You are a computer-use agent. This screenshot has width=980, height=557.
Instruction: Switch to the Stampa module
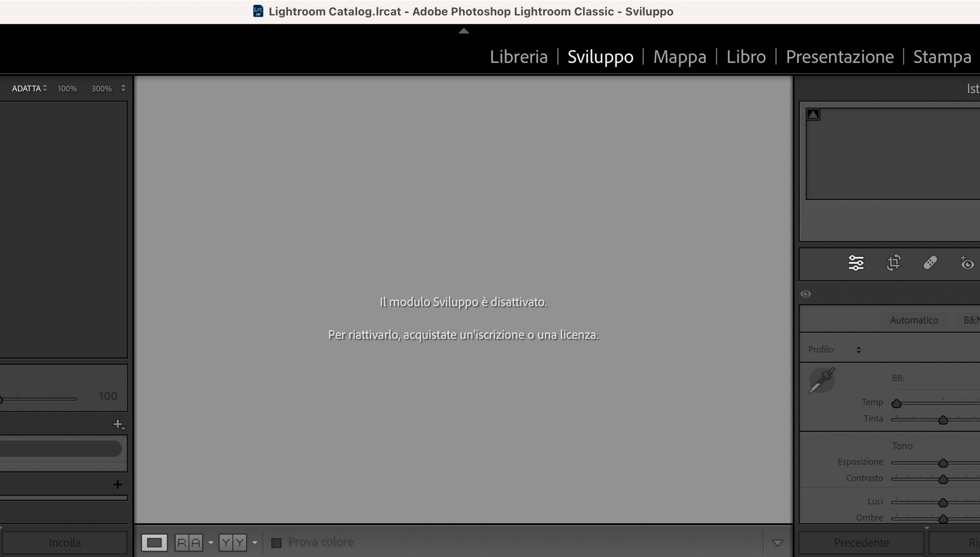click(x=942, y=56)
